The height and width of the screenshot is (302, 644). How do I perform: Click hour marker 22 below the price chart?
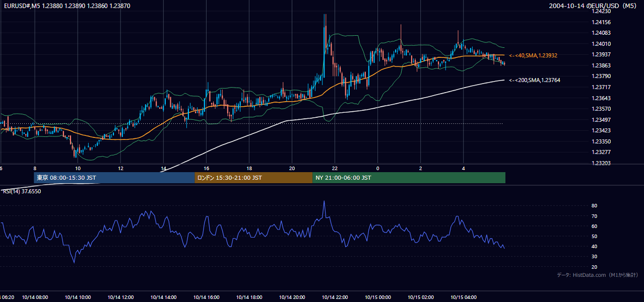pyautogui.click(x=335, y=168)
